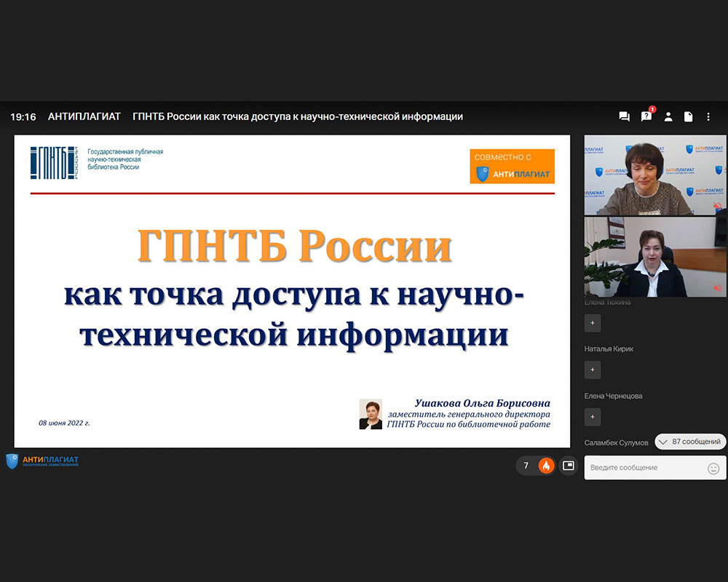Show the participants list icon
This screenshot has width=728, height=582.
click(x=668, y=116)
